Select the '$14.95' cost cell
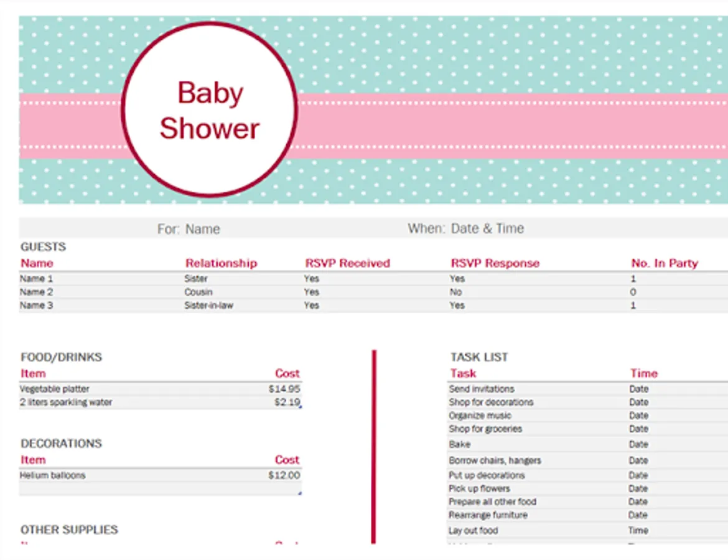The width and height of the screenshot is (728, 560). pyautogui.click(x=284, y=389)
